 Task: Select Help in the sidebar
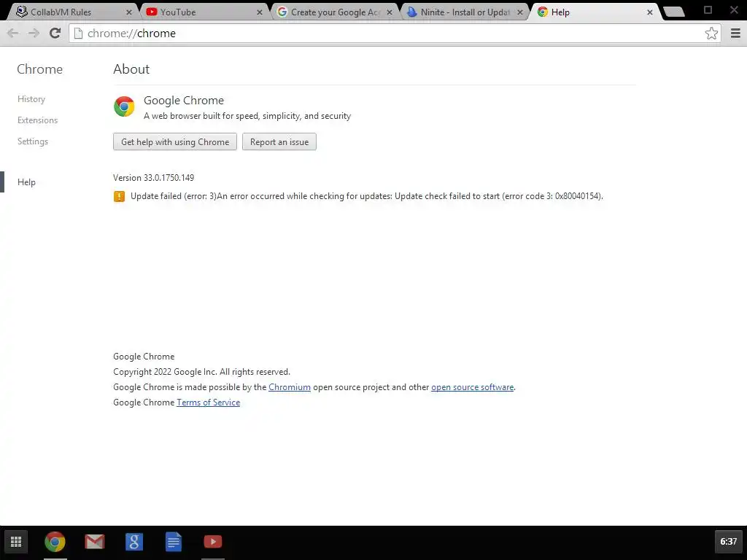tap(27, 182)
